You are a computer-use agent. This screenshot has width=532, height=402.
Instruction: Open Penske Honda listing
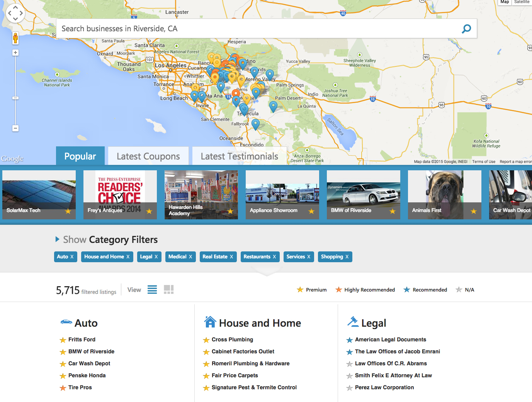coord(87,375)
